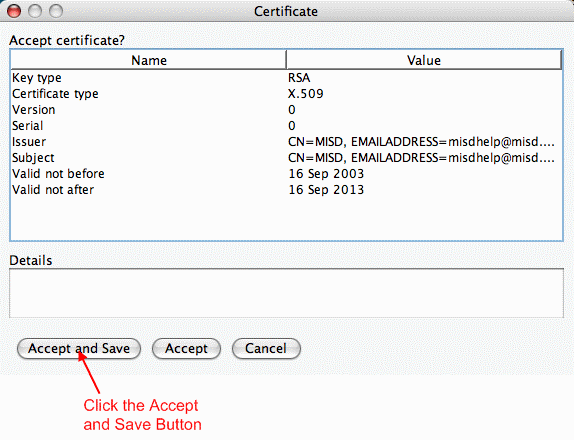Select the Subject row
The height and width of the screenshot is (440, 574).
point(286,158)
